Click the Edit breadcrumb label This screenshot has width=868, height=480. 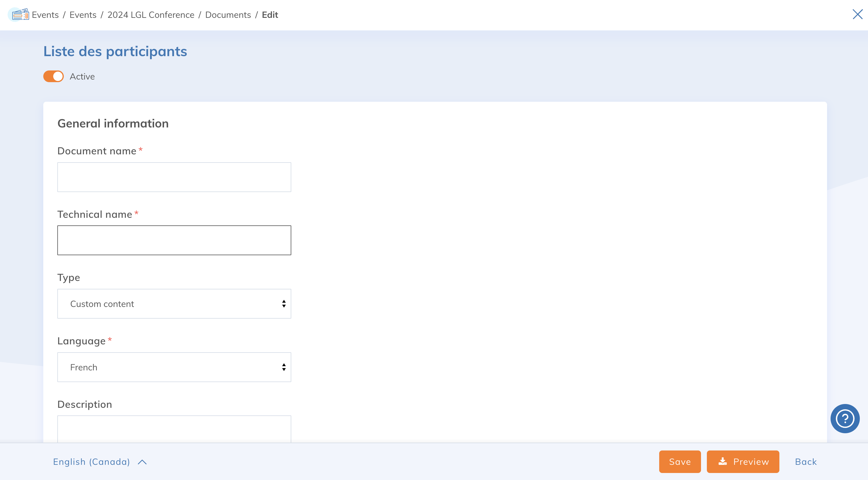270,15
